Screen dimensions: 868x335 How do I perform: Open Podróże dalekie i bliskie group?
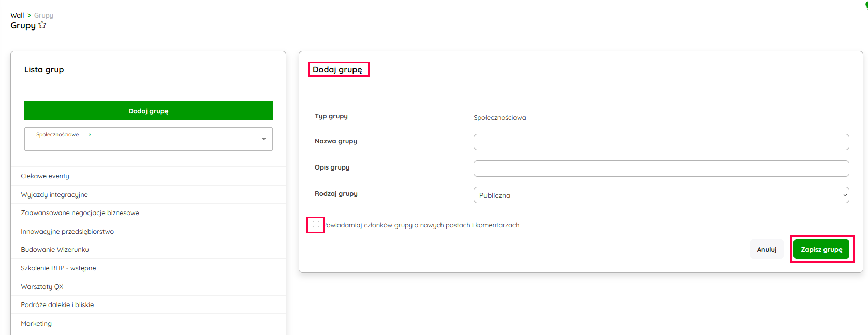coord(57,305)
